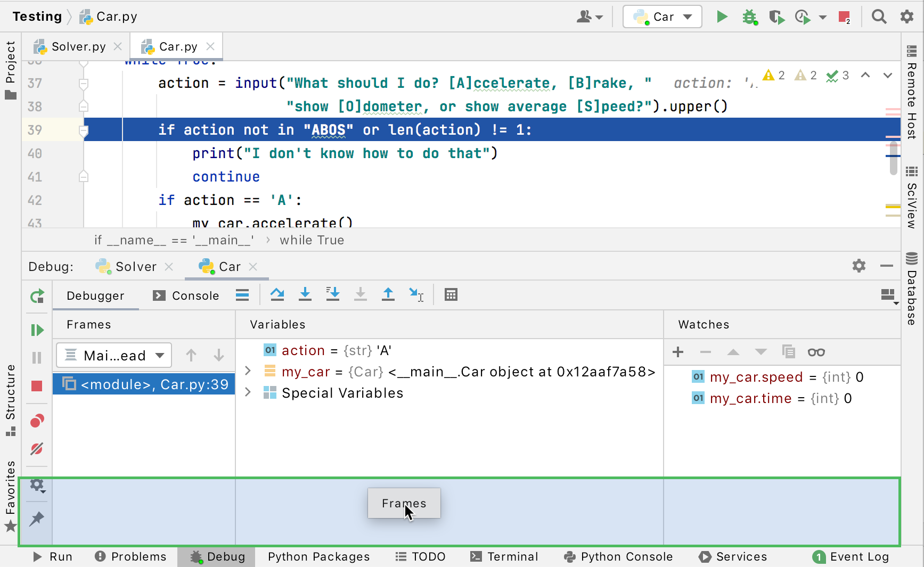Toggle Pin Tab in debug panel
This screenshot has height=567, width=924.
point(37,519)
